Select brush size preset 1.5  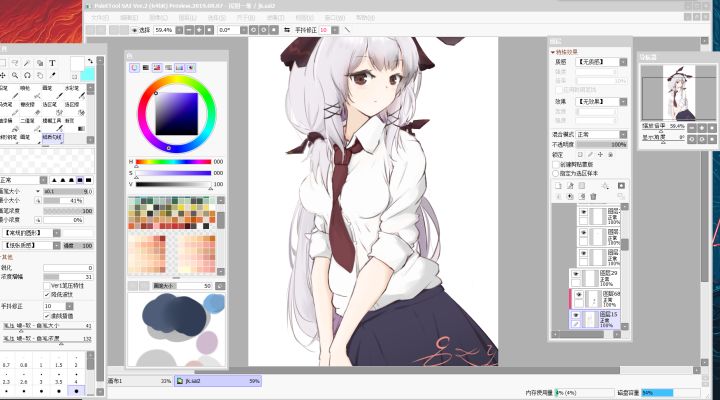(x=59, y=361)
